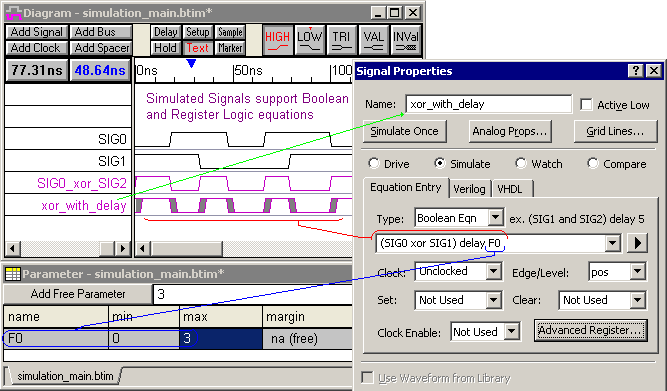Select the INVal invalid waveform button

405,40
